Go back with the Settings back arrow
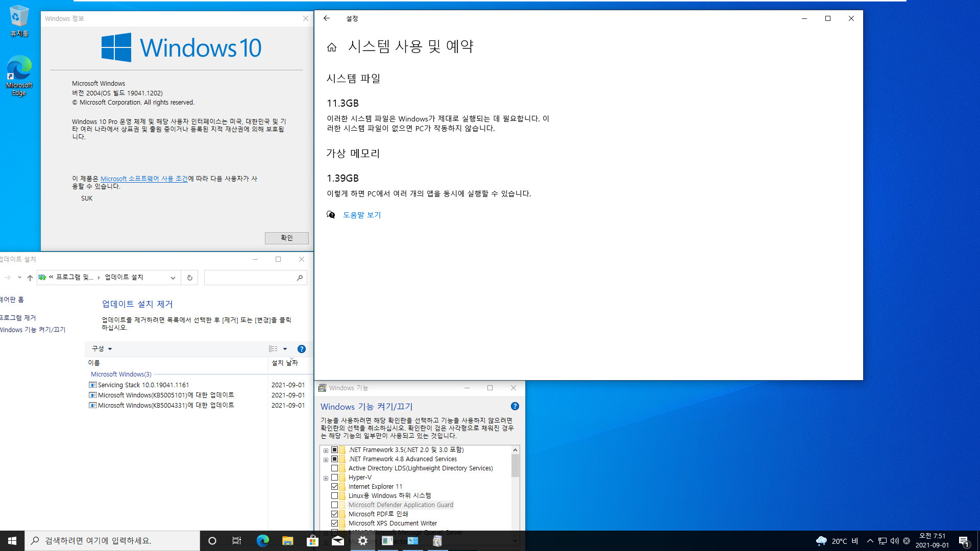The image size is (980, 551). (x=327, y=18)
